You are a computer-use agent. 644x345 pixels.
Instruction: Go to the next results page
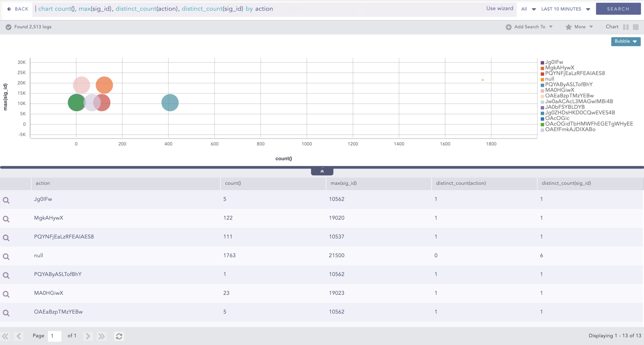pos(88,336)
